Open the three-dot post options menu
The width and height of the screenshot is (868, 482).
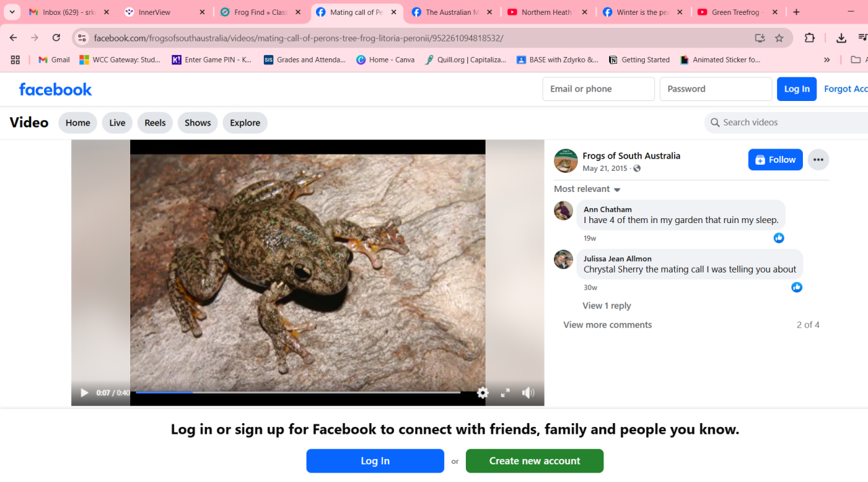(818, 159)
